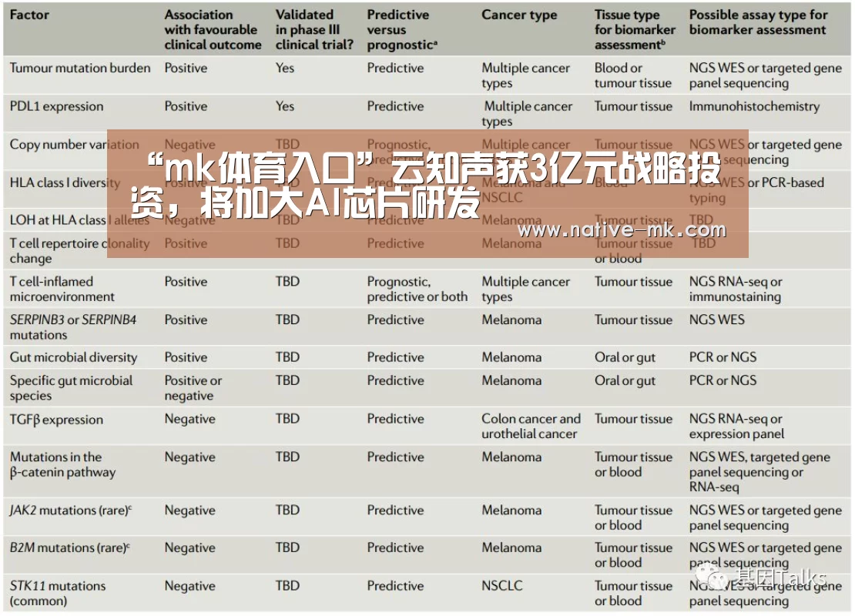Click 'Positive or negative' association cell
The width and height of the screenshot is (855, 616).
point(193,388)
